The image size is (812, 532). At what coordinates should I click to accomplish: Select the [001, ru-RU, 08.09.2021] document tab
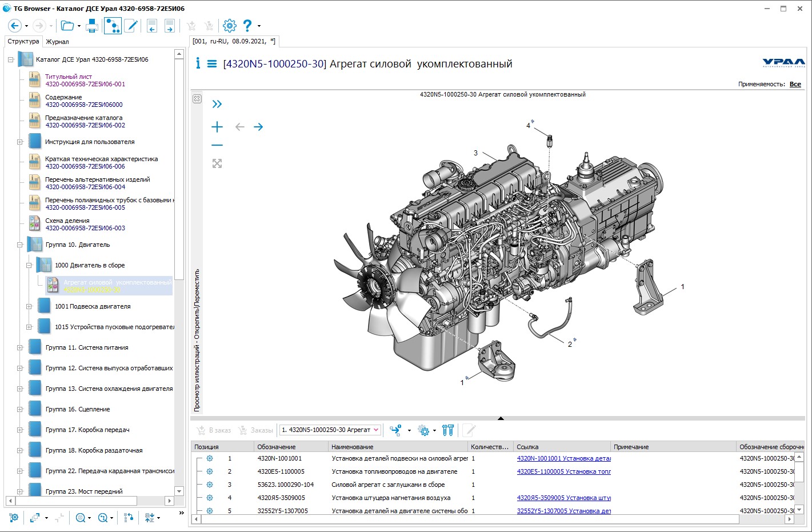(x=234, y=41)
